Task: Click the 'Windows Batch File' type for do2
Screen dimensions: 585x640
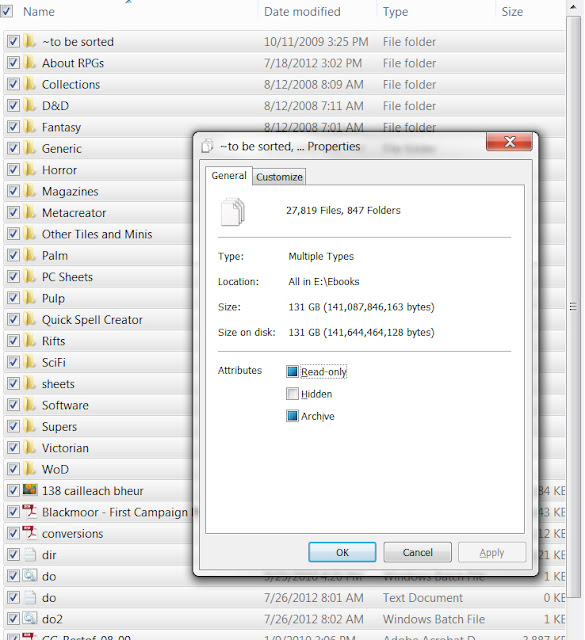Action: (x=434, y=619)
